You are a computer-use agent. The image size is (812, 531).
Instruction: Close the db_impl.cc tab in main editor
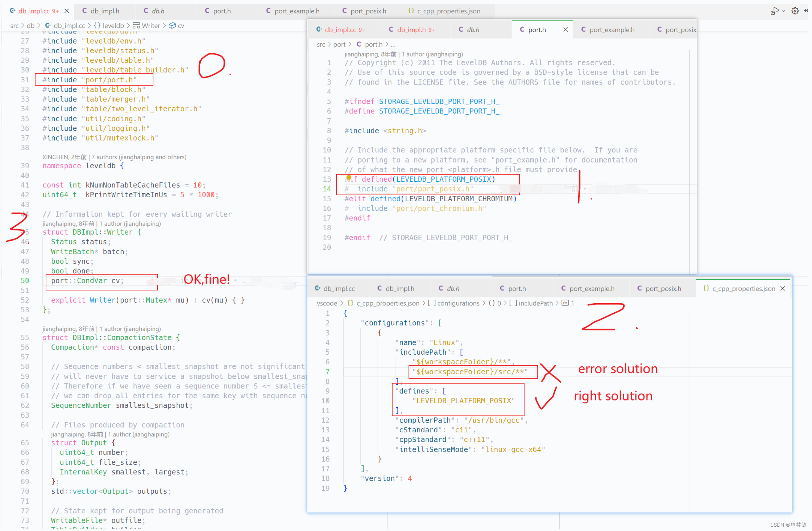click(67, 11)
